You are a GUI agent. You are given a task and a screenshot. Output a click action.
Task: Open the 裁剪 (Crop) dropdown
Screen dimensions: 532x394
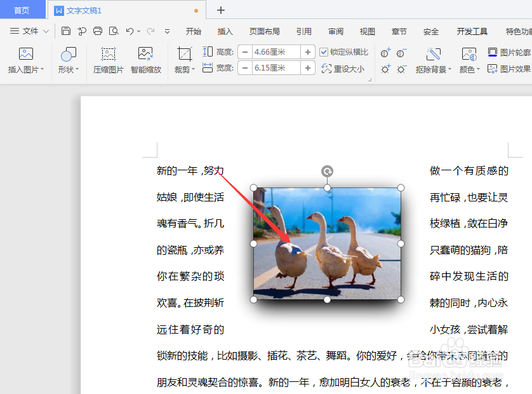tap(183, 60)
